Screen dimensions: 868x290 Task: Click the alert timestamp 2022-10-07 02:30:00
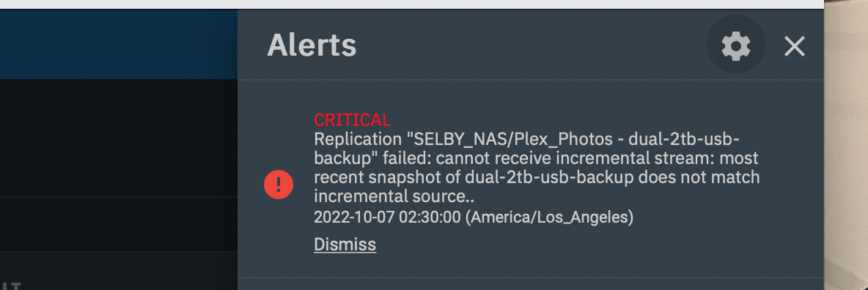[x=387, y=217]
